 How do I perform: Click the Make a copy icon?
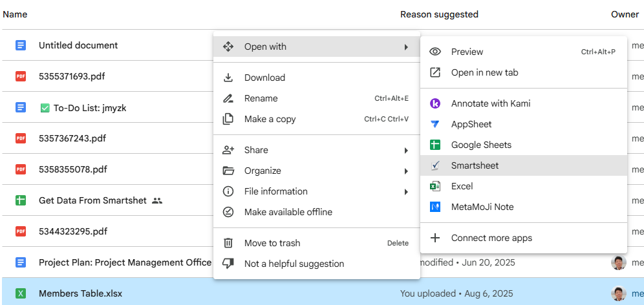228,119
